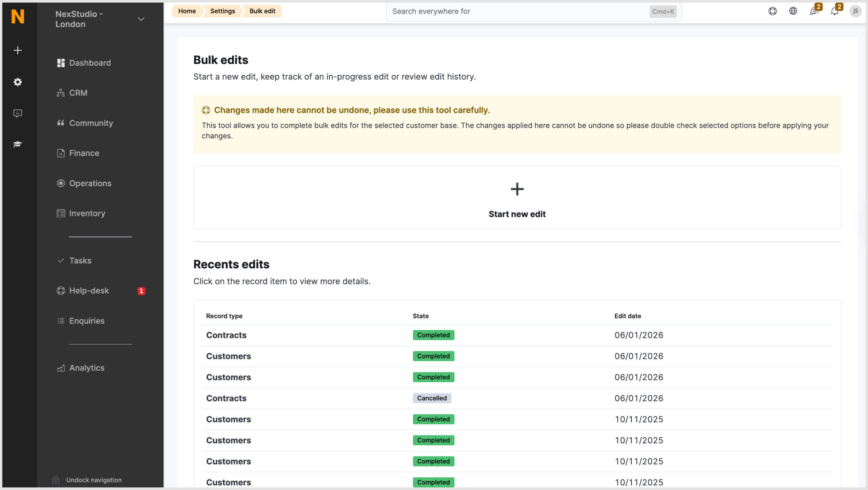This screenshot has height=490, width=868.
Task: Click the Completed badge in first Contracts row
Action: [433, 335]
